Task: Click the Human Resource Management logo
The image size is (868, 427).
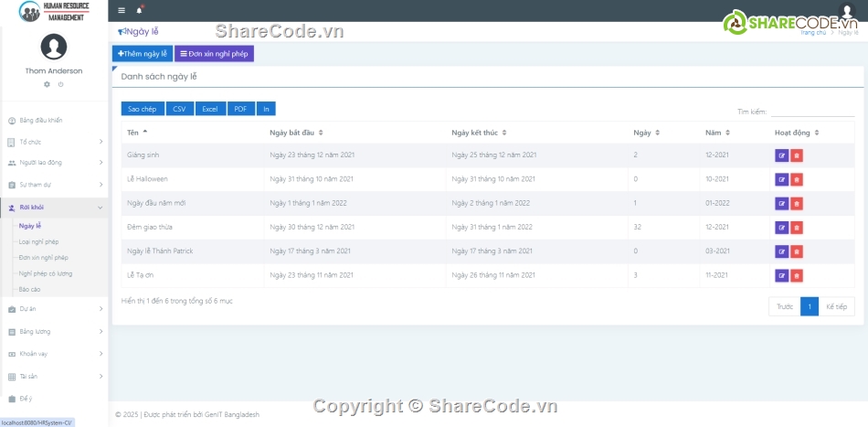Action: point(54,11)
